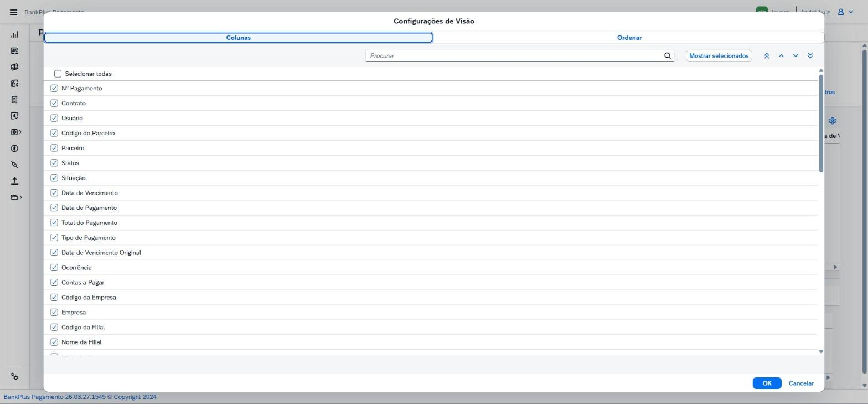Expand the user account dropdown chevron
The width and height of the screenshot is (868, 404).
click(851, 12)
